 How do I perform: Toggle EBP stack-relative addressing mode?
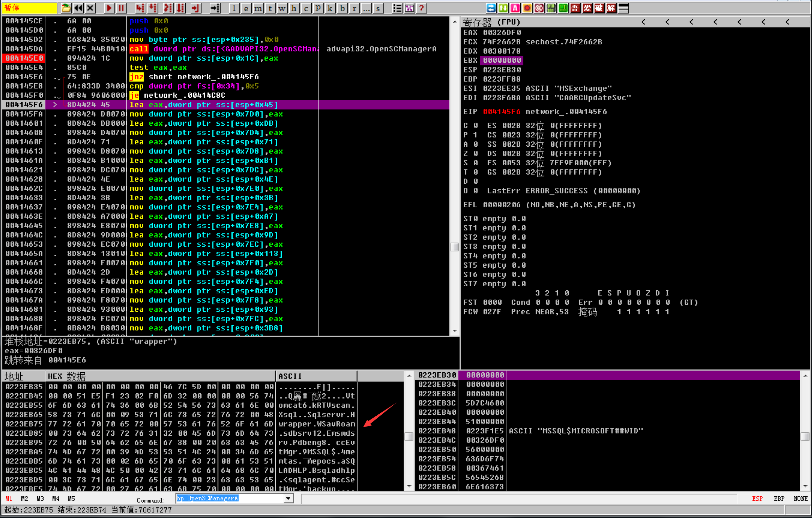[x=779, y=499]
